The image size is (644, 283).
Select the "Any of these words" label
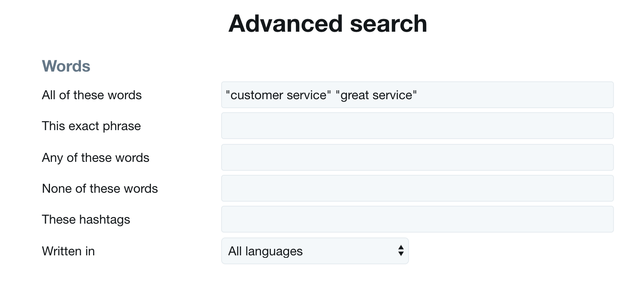tap(96, 158)
